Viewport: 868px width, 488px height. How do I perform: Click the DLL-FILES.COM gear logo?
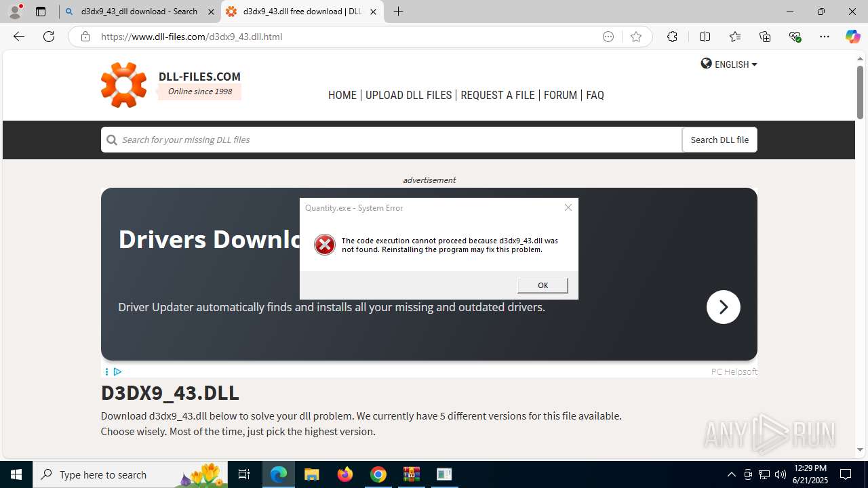[123, 85]
